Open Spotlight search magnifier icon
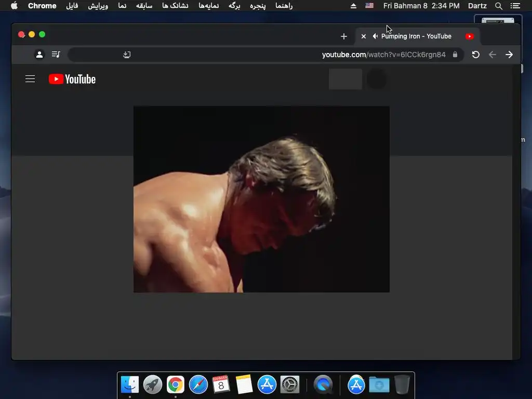 click(x=498, y=6)
